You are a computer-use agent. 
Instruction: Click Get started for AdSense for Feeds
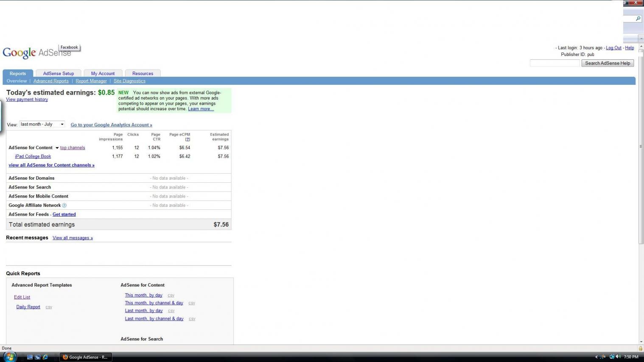point(64,214)
